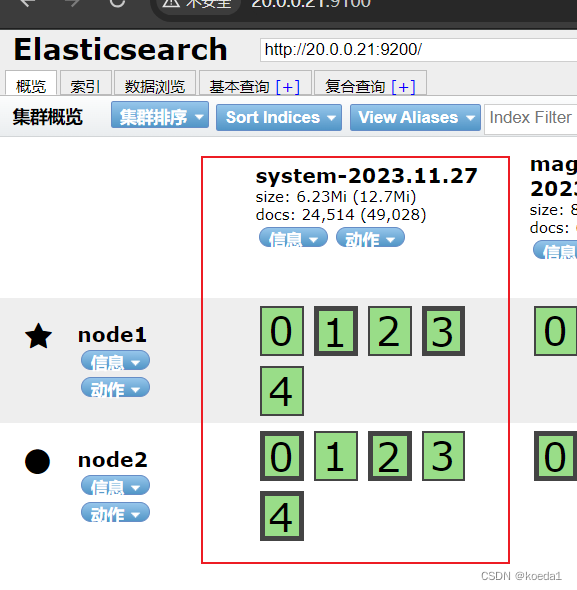The image size is (577, 590).
Task: Add a new 复合查询 tab with [+]
Action: coord(403,87)
